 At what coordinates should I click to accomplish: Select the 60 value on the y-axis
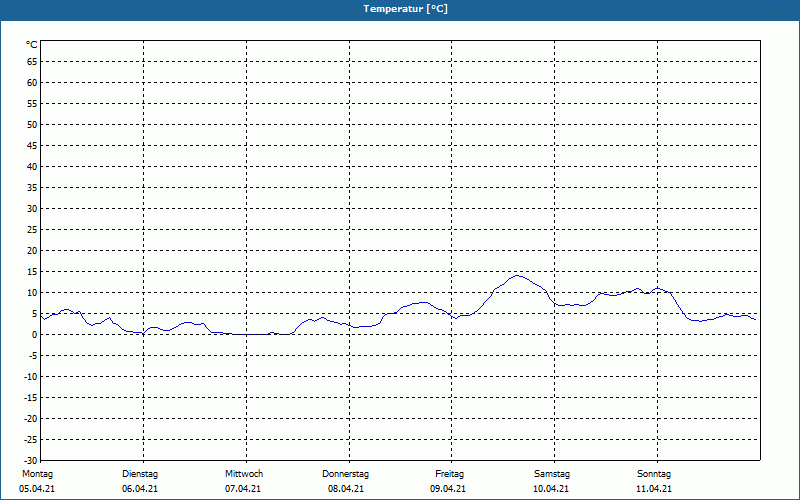pos(32,83)
